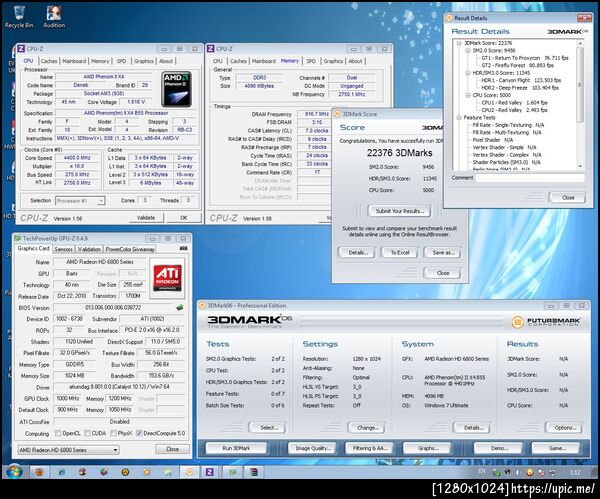Viewport: 600px width, 499px height.
Task: Open the Validation tab in GPU-Z
Action: click(89, 249)
